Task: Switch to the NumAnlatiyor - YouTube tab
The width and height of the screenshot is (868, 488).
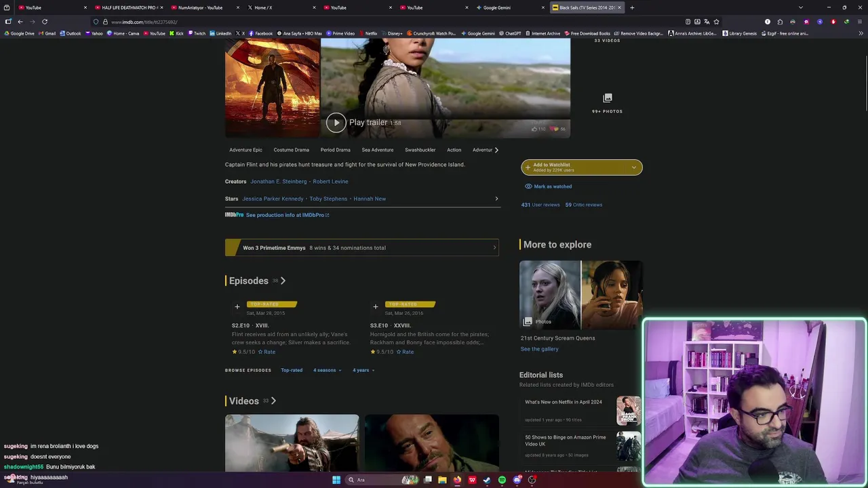Action: click(205, 7)
